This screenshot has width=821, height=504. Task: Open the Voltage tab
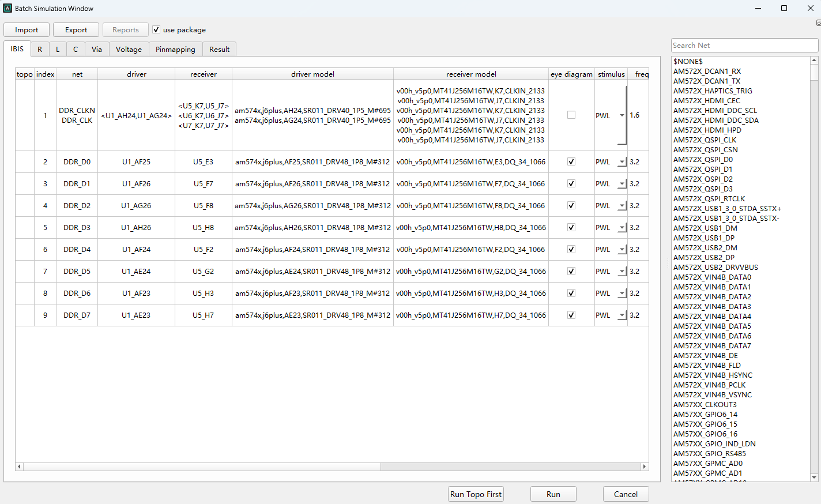(129, 50)
